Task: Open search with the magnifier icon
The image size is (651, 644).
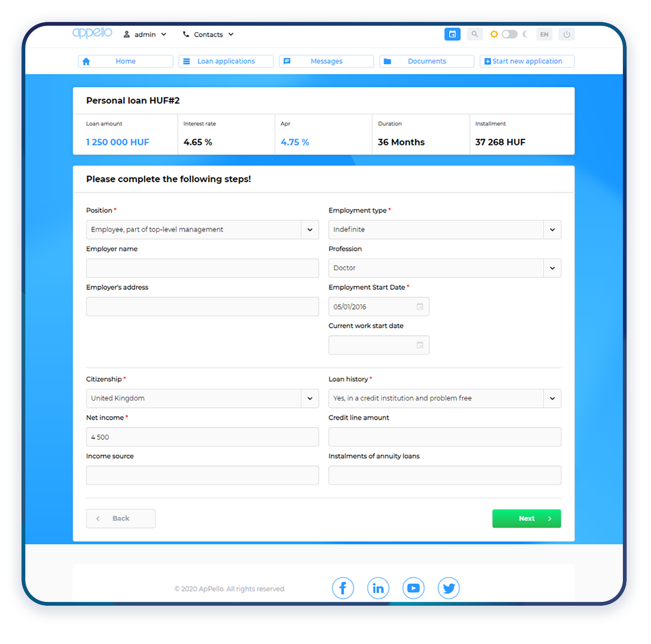Action: coord(475,34)
